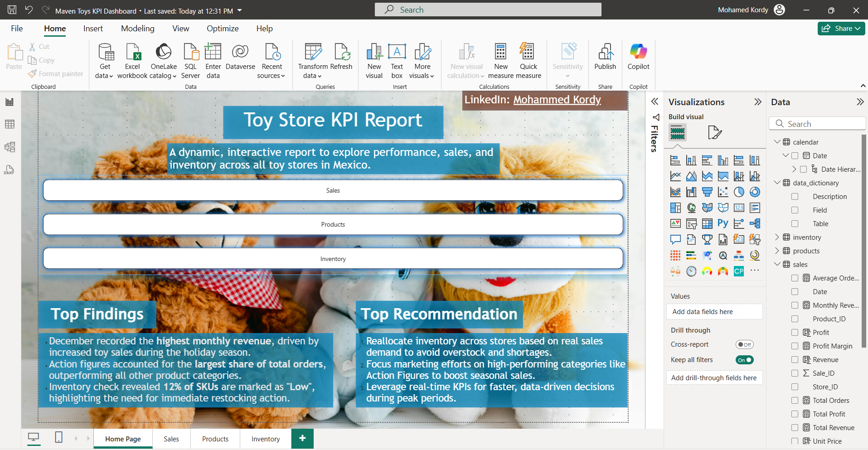Select the Treemap visualization
The height and width of the screenshot is (450, 868).
675,208
